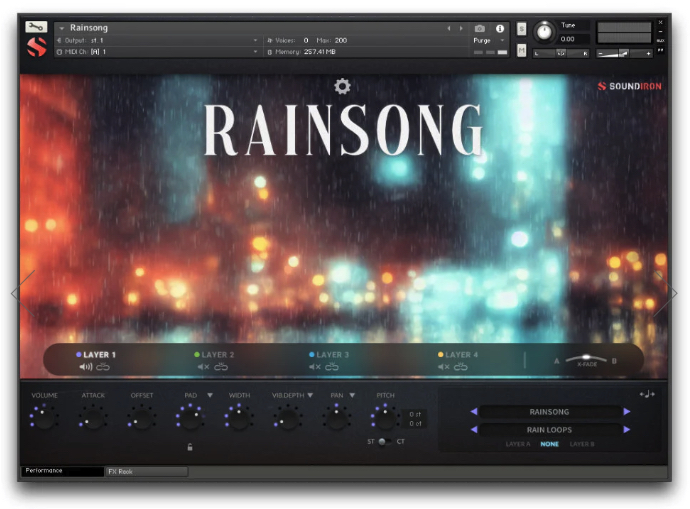
Task: Open the MIDI Ch dropdown
Action: coord(158,52)
